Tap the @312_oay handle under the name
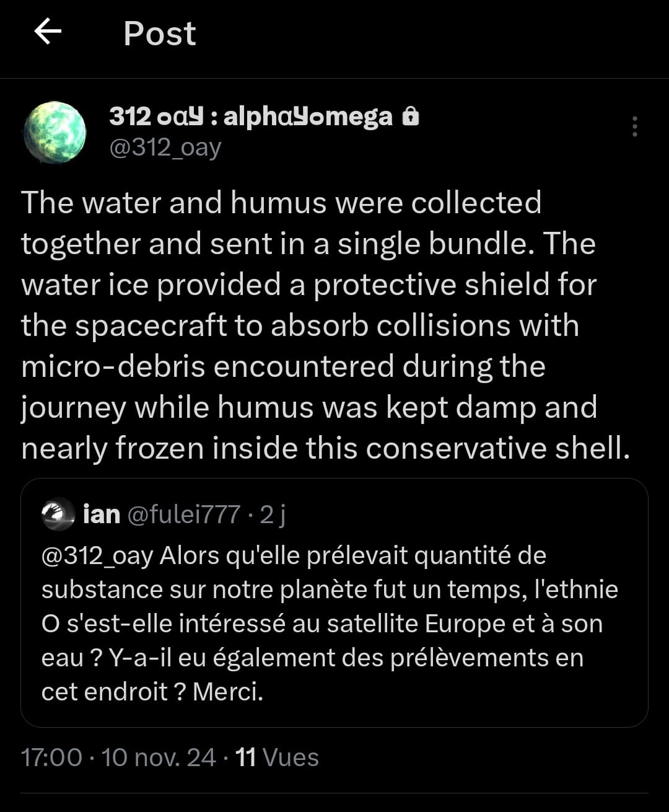669x812 pixels. [x=165, y=148]
